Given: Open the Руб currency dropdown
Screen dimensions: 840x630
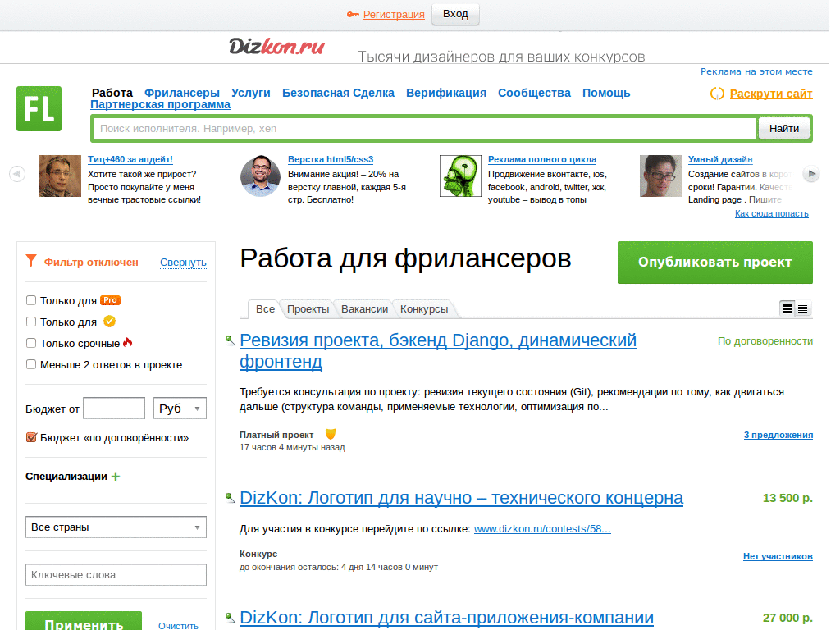Looking at the screenshot, I should pos(180,409).
